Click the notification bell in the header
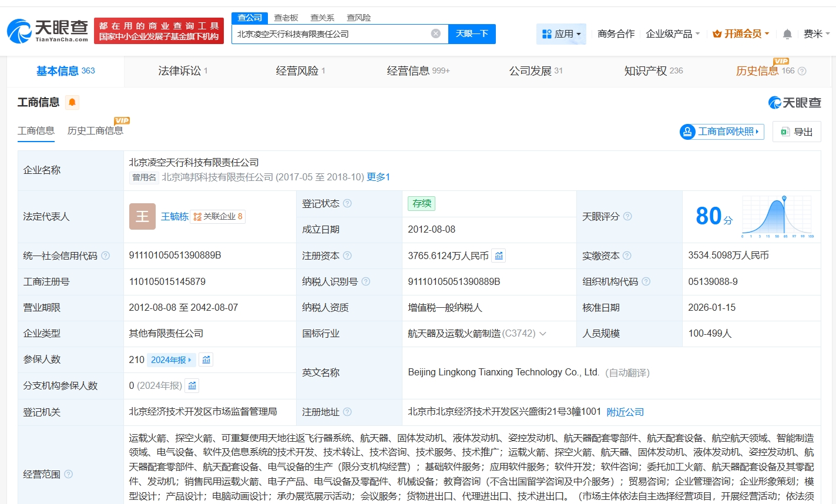Viewport: 836px width, 504px height. tap(787, 34)
